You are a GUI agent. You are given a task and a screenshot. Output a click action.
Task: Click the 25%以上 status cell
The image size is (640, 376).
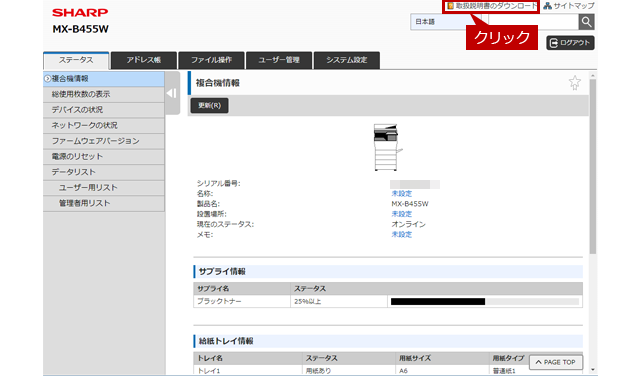pyautogui.click(x=339, y=301)
